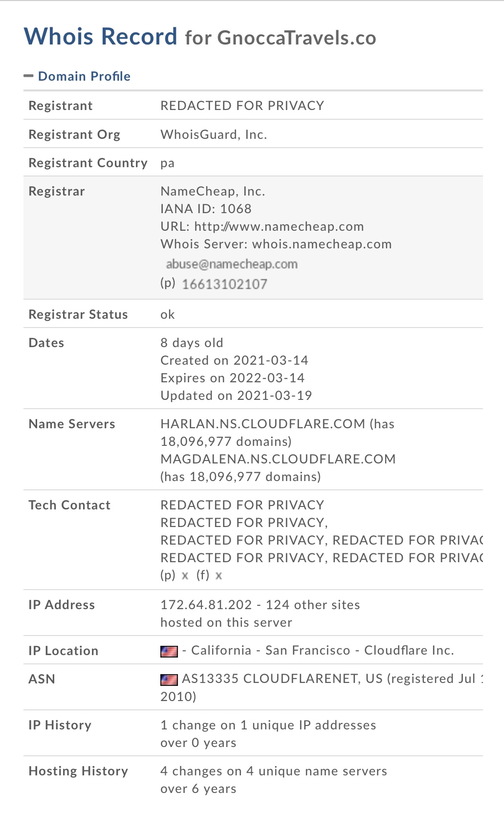Click the Whois Record page title
Screen dimensions: 504x813
click(101, 37)
